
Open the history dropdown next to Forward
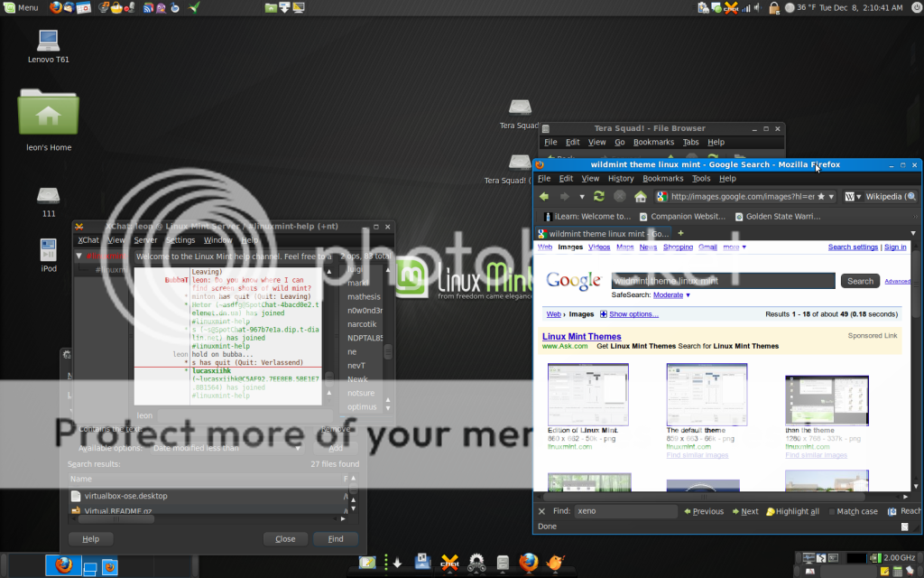(582, 196)
